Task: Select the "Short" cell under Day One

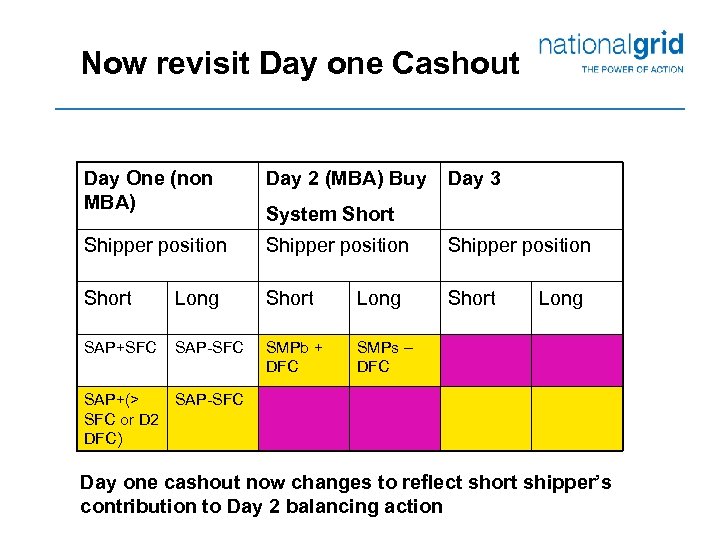Action: 108,298
